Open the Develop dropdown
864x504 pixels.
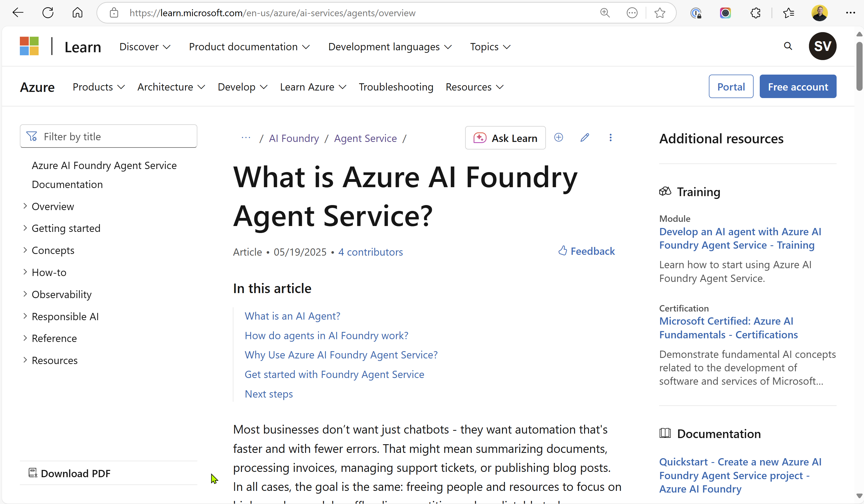tap(242, 87)
